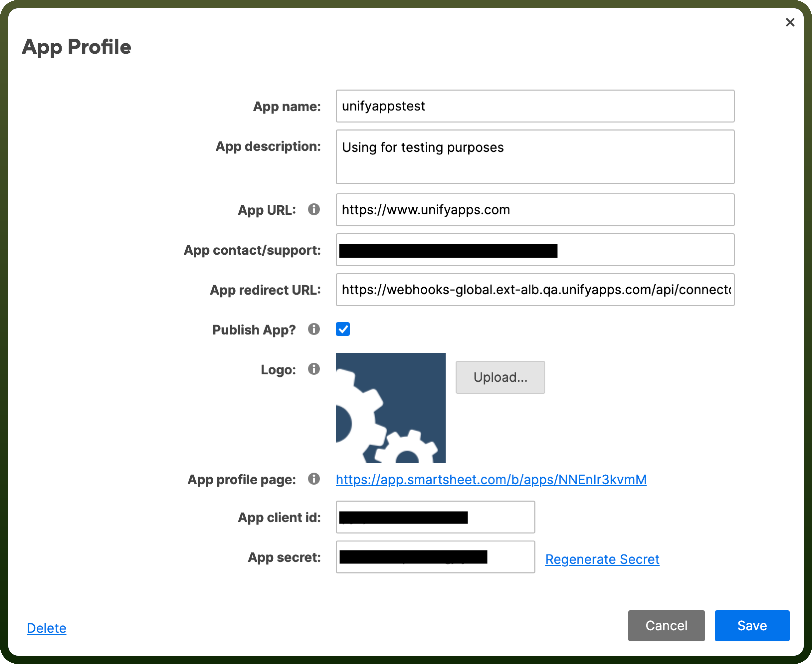This screenshot has height=664, width=812.
Task: Save the app profile
Action: click(752, 626)
